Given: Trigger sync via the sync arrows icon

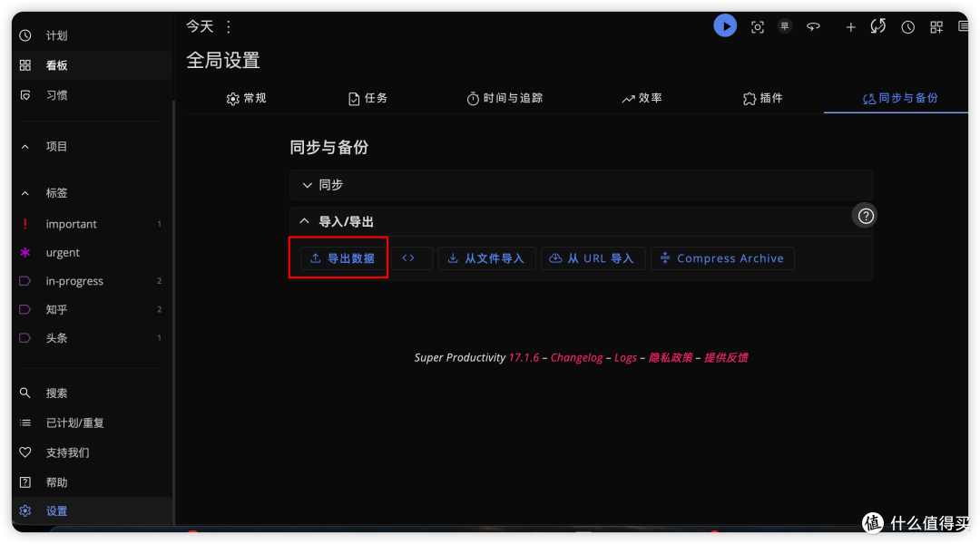Looking at the screenshot, I should tap(878, 26).
